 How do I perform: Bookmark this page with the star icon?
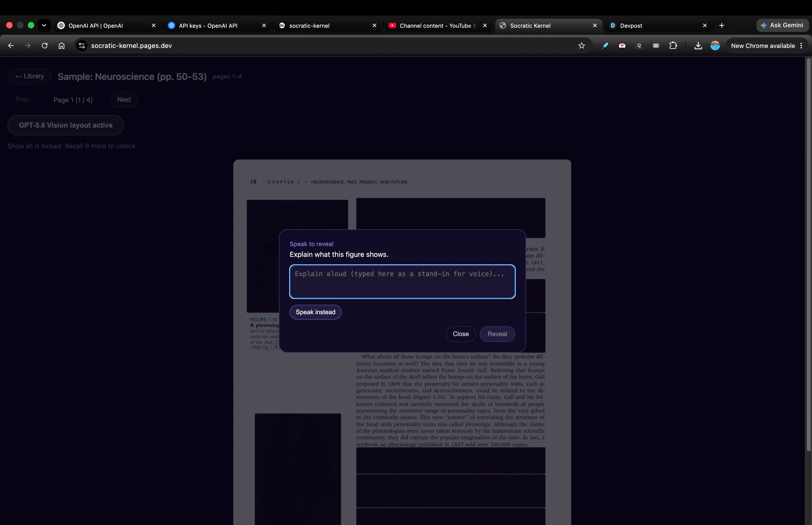[x=582, y=46]
